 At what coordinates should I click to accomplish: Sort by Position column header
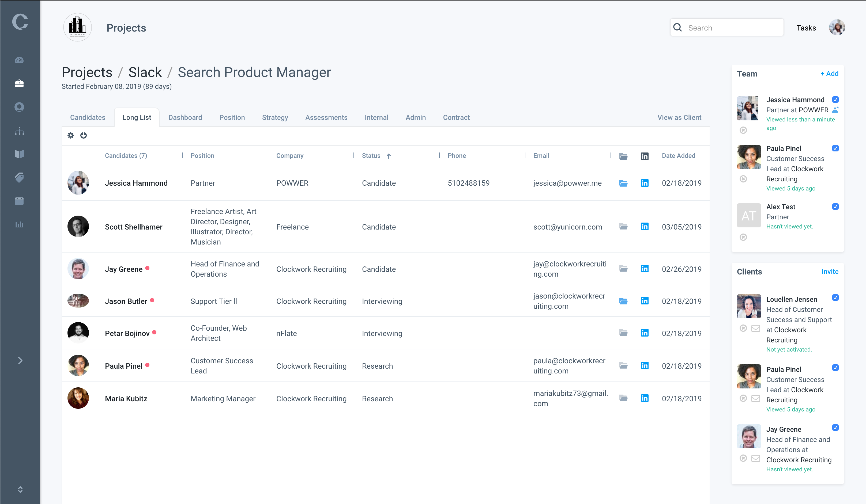point(202,156)
